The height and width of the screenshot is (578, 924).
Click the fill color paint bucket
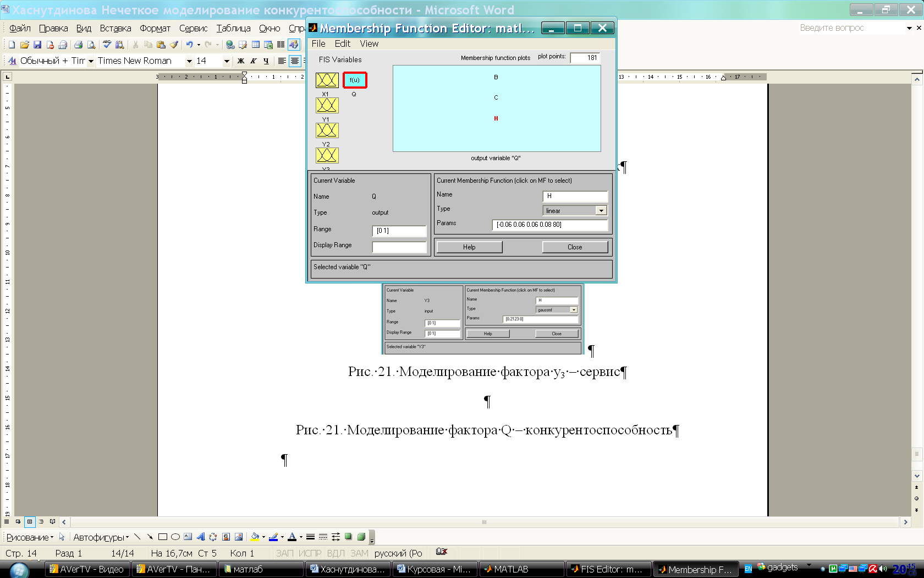pos(255,537)
